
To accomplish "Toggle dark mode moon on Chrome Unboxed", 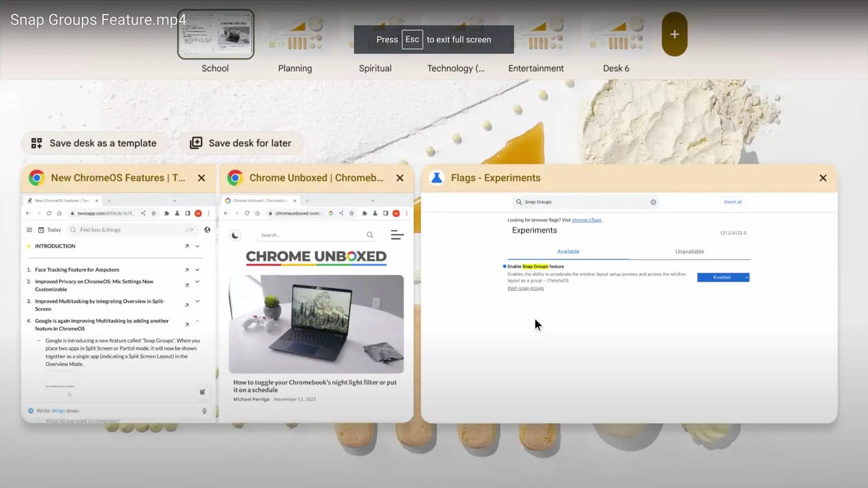I will 235,235.
